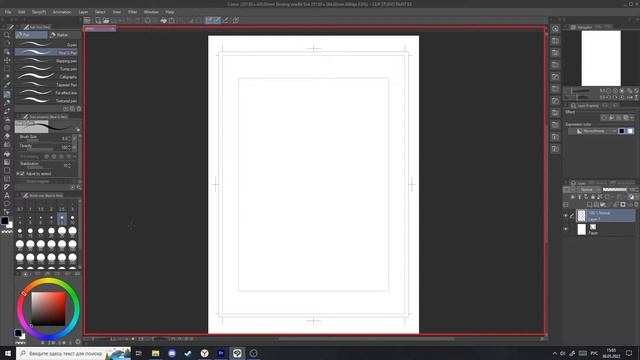Open the Windows Start menu

pos(8,353)
